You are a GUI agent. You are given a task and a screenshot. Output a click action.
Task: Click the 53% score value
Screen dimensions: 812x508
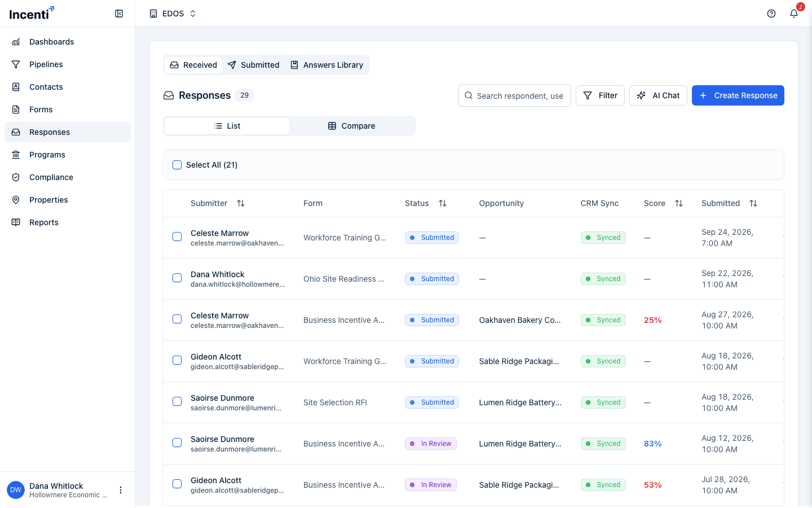point(653,485)
